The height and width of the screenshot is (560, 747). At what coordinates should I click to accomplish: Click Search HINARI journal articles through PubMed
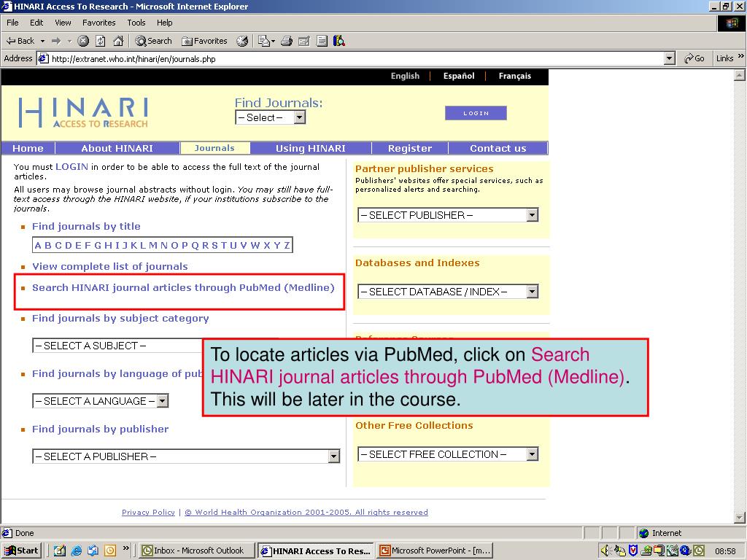[x=183, y=287]
